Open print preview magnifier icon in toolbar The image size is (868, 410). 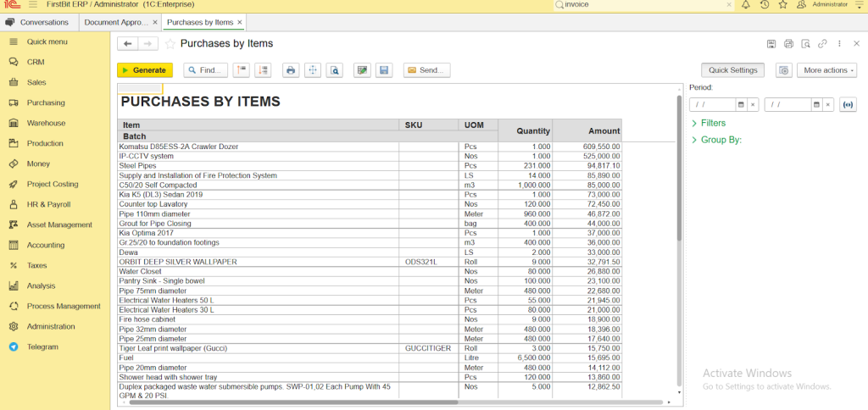334,70
